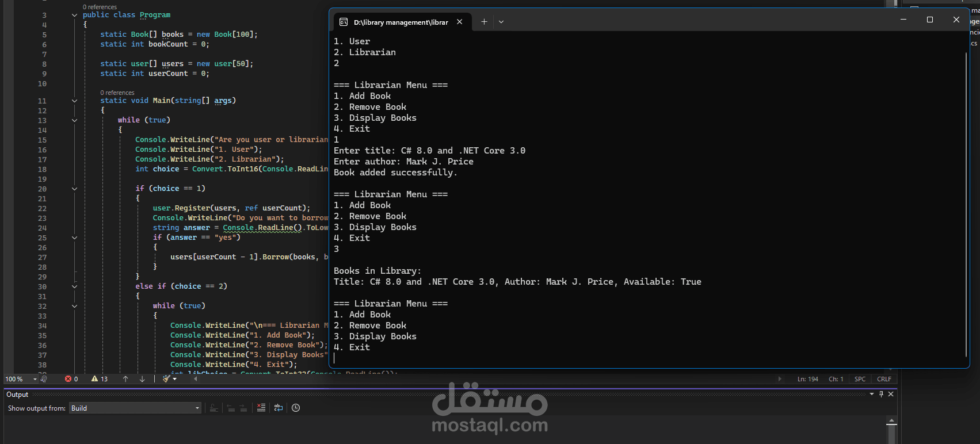Screen dimensions: 980x444
Task: Collapse the inner while (true) block at line 32
Action: pyautogui.click(x=74, y=306)
